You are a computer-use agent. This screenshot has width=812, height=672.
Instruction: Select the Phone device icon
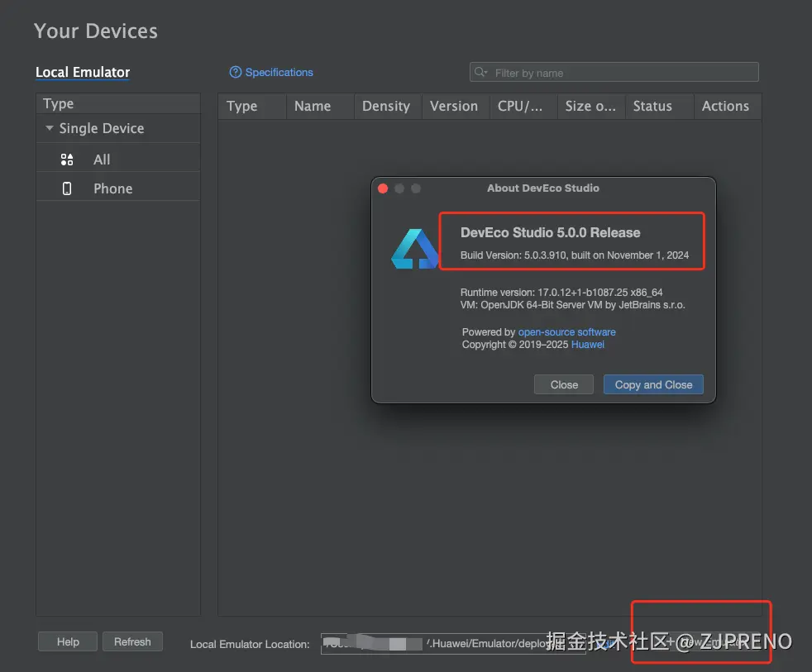coord(67,188)
